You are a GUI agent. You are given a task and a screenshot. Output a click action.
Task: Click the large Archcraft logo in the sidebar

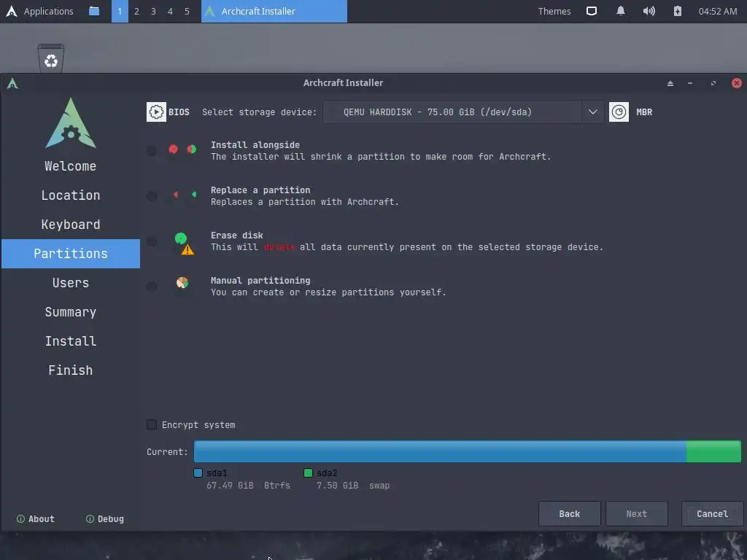[x=71, y=122]
